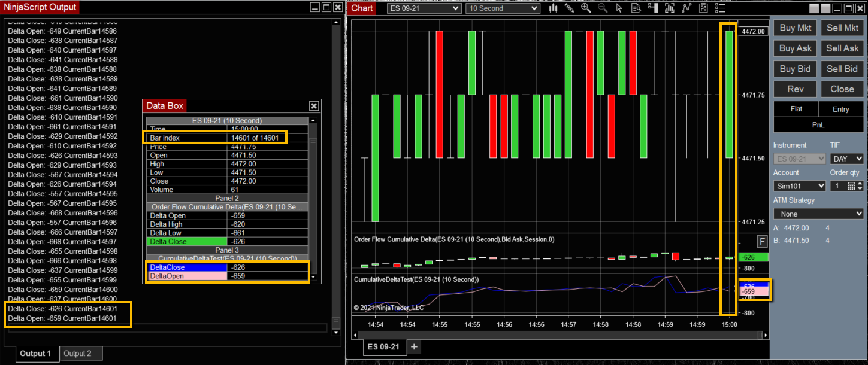
Task: Select the drawing tools pencil icon
Action: (x=570, y=8)
